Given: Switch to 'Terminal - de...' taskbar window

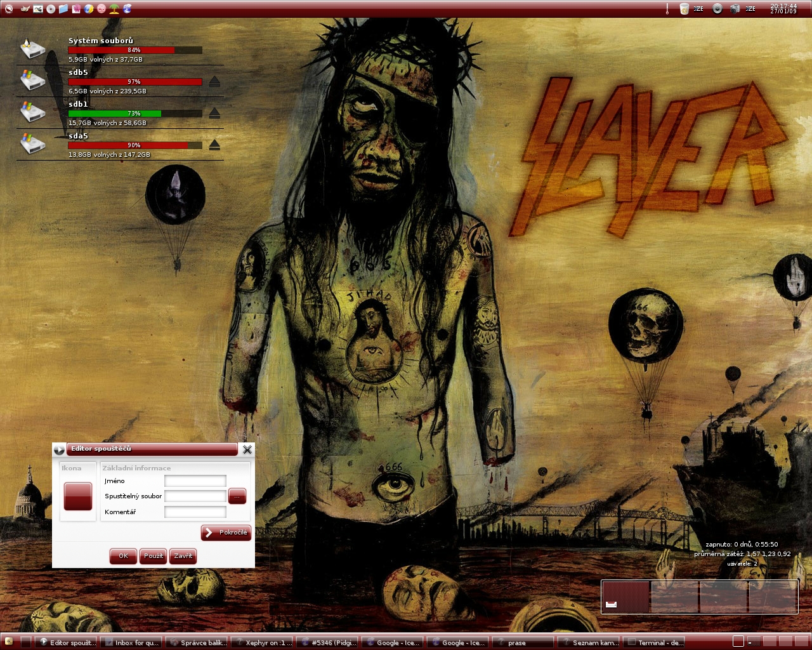Looking at the screenshot, I should pyautogui.click(x=654, y=642).
